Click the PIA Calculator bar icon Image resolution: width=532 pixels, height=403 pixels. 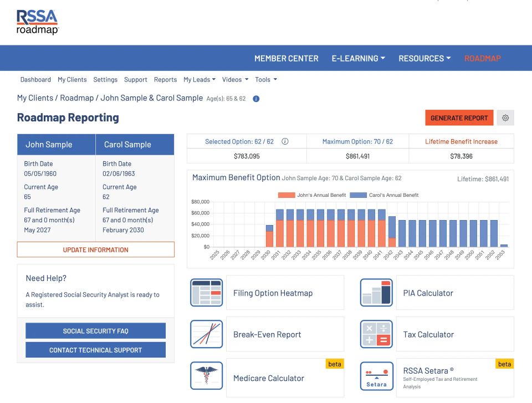376,293
